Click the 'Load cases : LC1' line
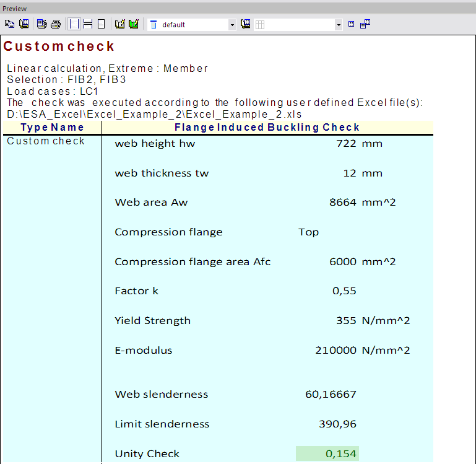This screenshot has height=464, width=476. click(52, 92)
